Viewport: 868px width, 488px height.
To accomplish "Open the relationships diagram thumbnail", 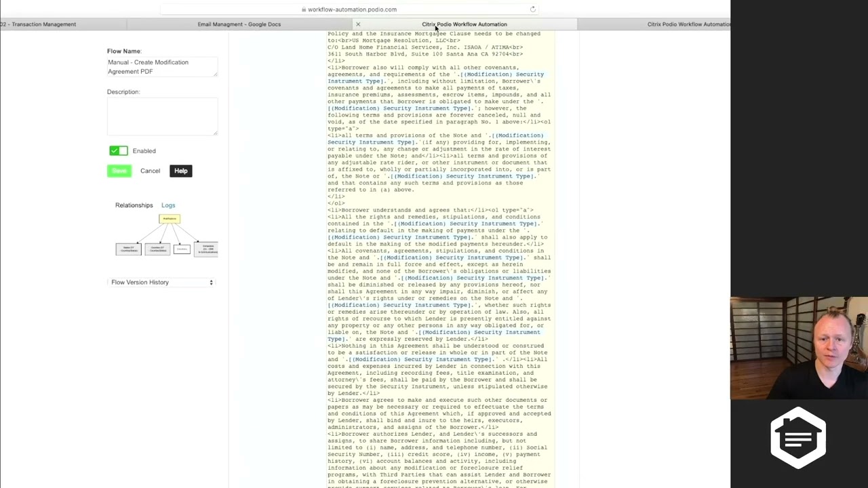I will tap(166, 235).
